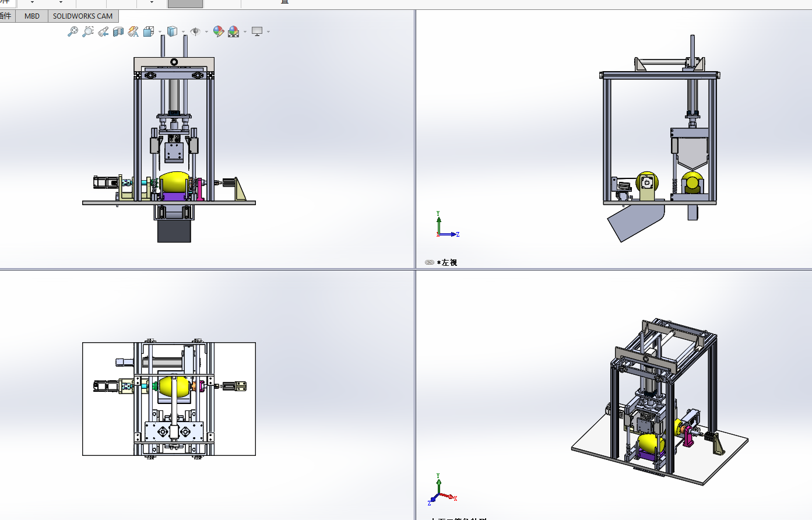Expand Apply Scene dropdown arrow
The height and width of the screenshot is (520, 812).
245,32
